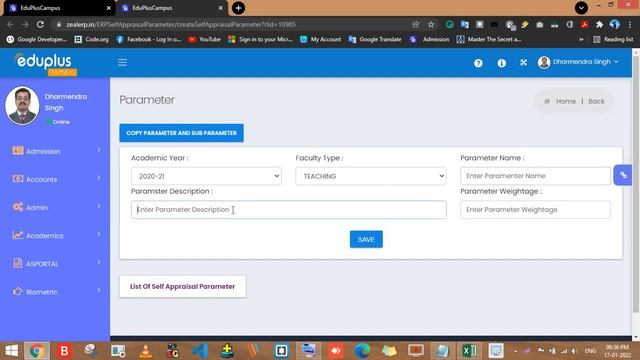Open Excel from the taskbar
640x360 pixels.
469,351
